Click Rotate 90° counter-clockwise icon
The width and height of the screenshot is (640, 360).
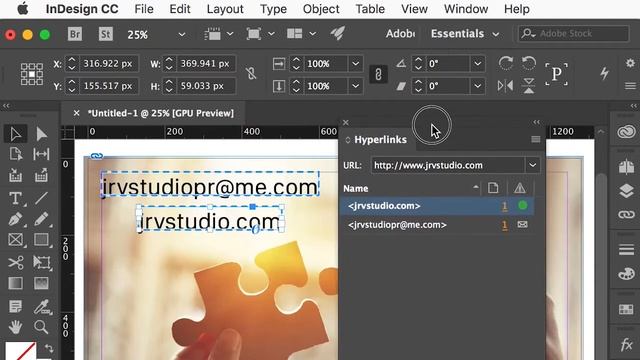pos(529,63)
